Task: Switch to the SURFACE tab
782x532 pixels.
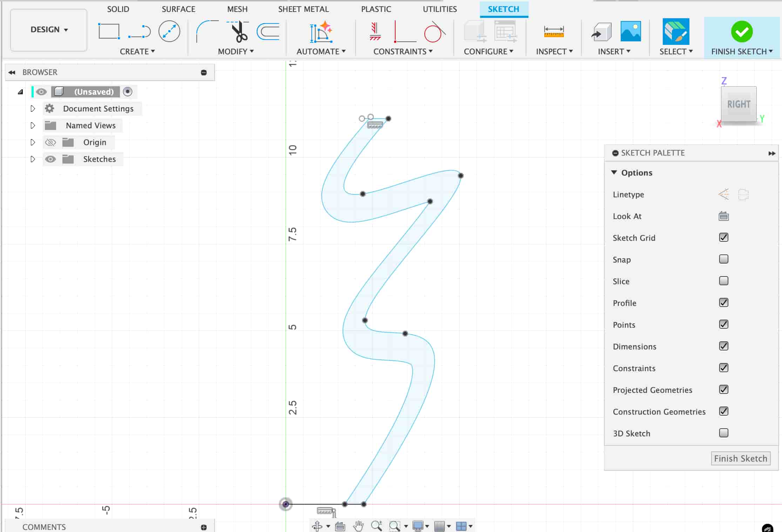Action: 178,9
